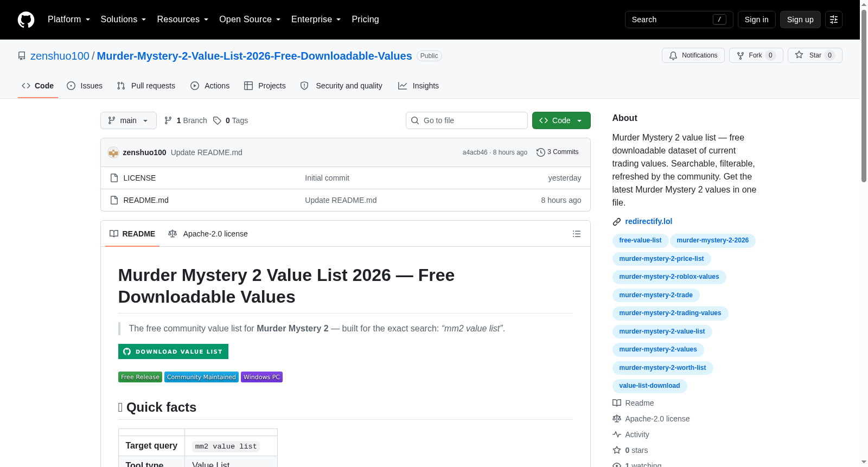Expand the Enterprise menu
The image size is (868, 467).
[316, 20]
